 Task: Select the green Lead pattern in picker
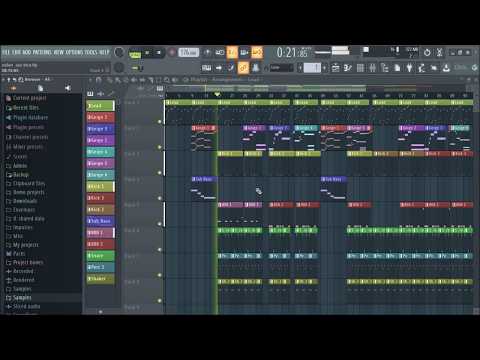pos(100,106)
